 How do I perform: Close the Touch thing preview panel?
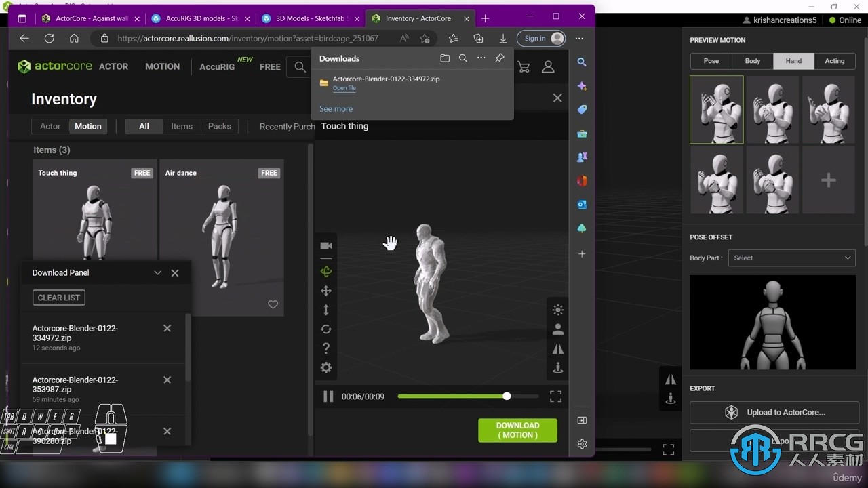557,98
